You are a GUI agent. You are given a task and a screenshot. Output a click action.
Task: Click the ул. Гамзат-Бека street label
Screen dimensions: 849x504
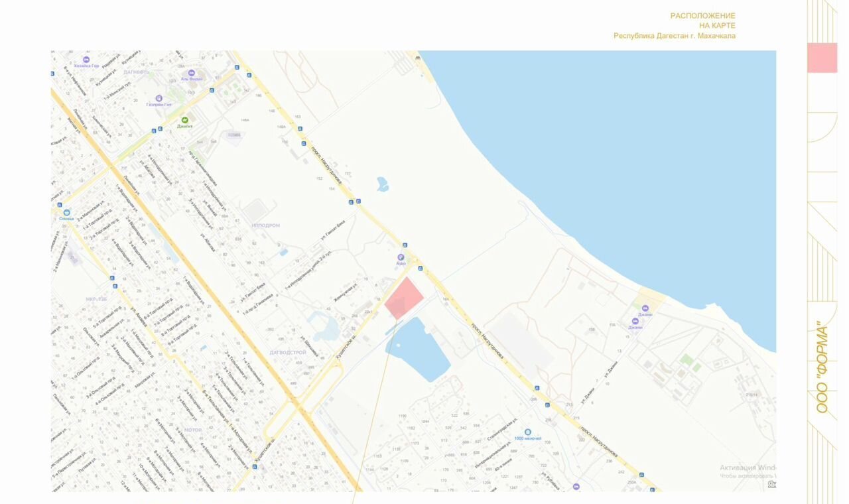click(x=334, y=229)
